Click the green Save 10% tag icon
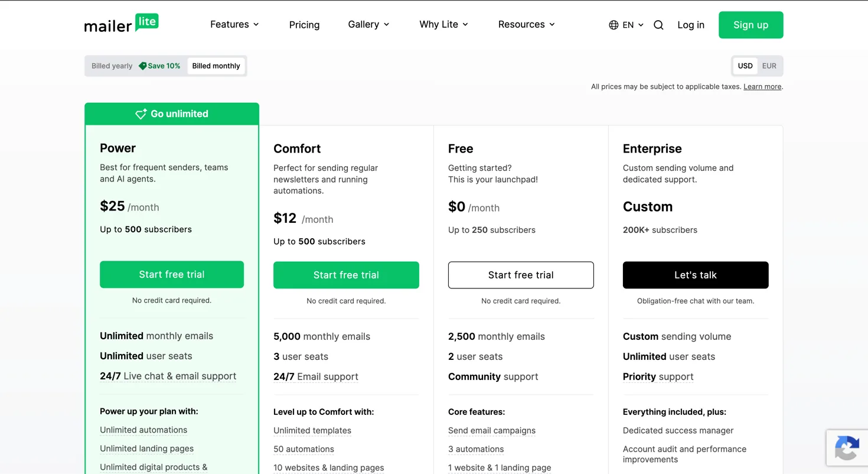This screenshot has height=474, width=868. coord(142,66)
